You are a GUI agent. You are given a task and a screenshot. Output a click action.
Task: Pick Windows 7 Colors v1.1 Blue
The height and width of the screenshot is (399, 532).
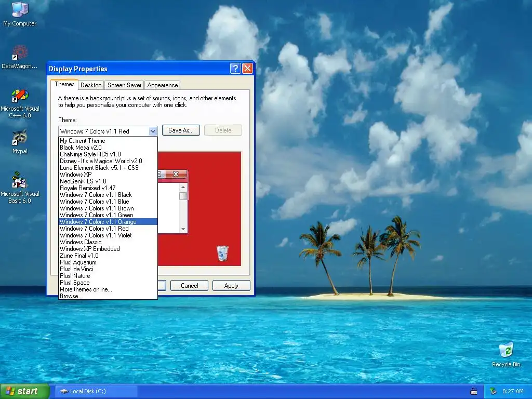pyautogui.click(x=108, y=202)
